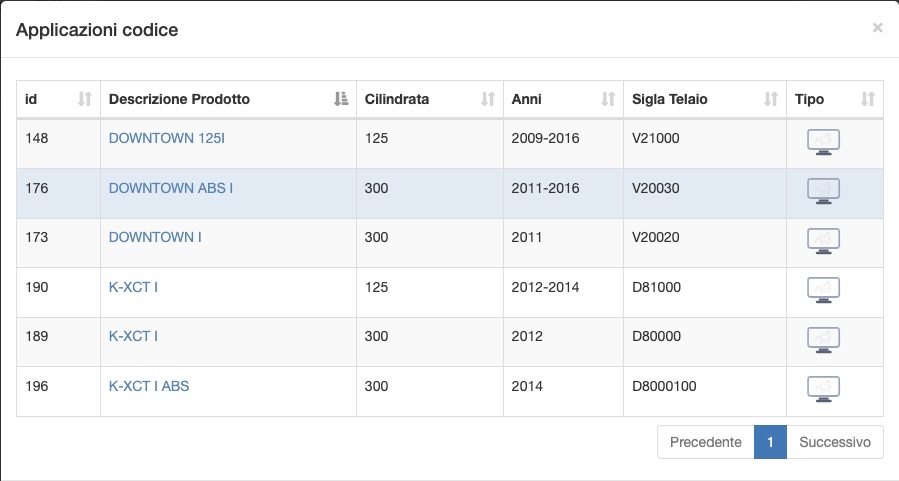Viewport: 899px width, 481px height.
Task: Open the DOWNTOWN ABS I link
Action: [x=171, y=188]
